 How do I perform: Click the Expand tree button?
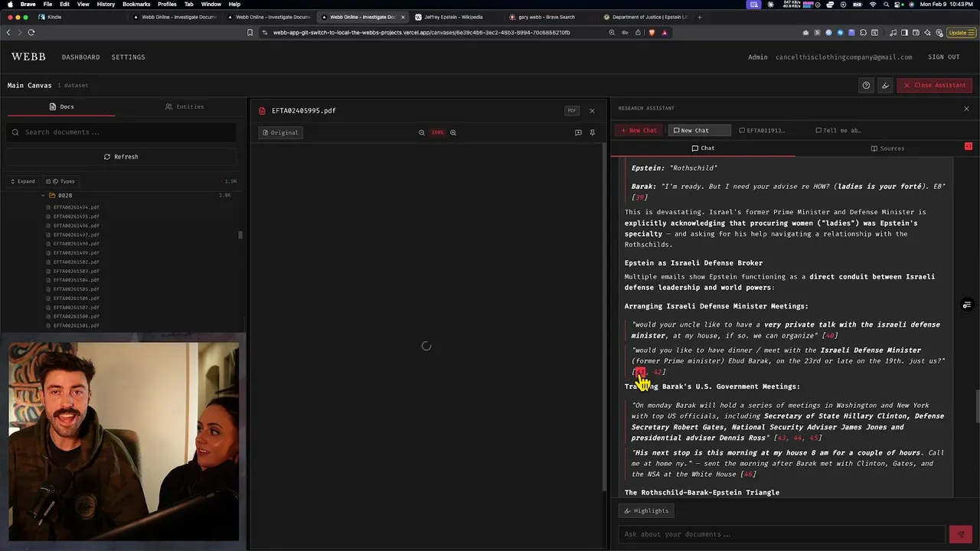[22, 181]
